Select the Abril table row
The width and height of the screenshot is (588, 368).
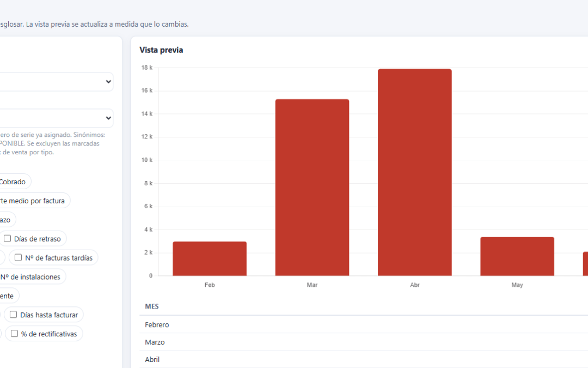click(x=364, y=359)
